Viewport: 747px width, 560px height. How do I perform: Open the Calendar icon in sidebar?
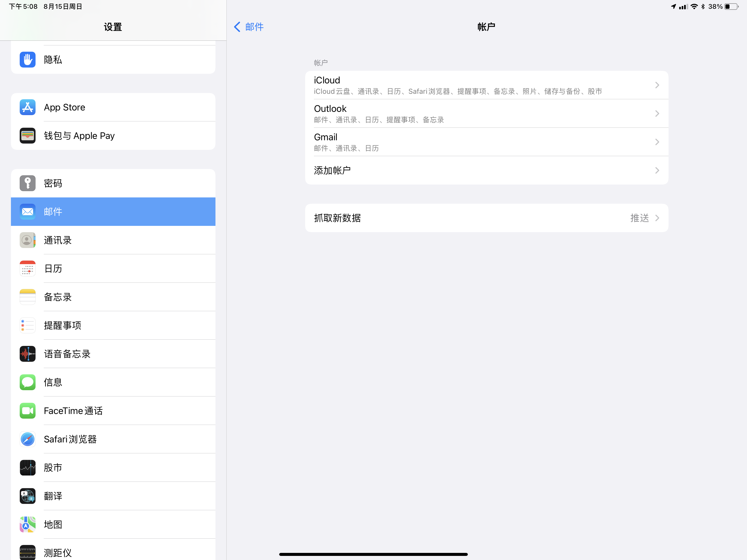pyautogui.click(x=27, y=269)
